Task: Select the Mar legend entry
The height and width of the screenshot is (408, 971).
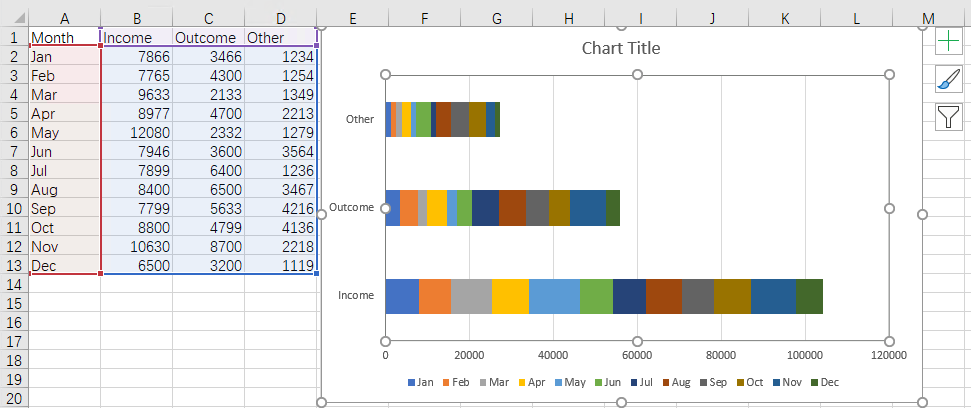Action: click(x=494, y=383)
